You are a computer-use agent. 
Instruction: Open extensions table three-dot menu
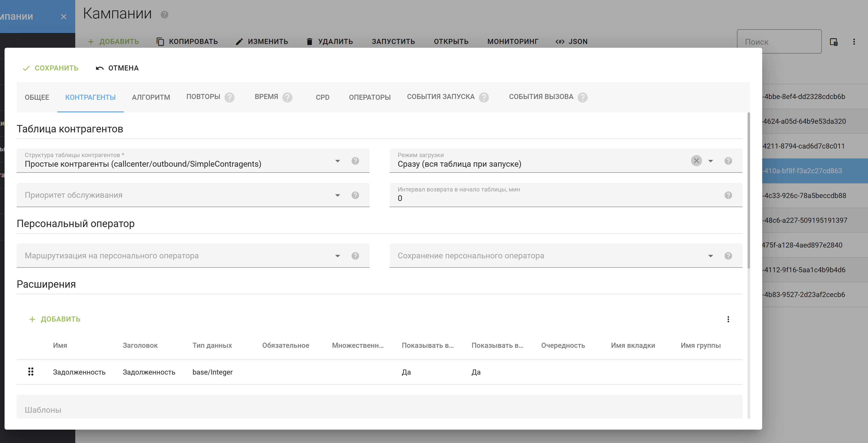tap(728, 319)
